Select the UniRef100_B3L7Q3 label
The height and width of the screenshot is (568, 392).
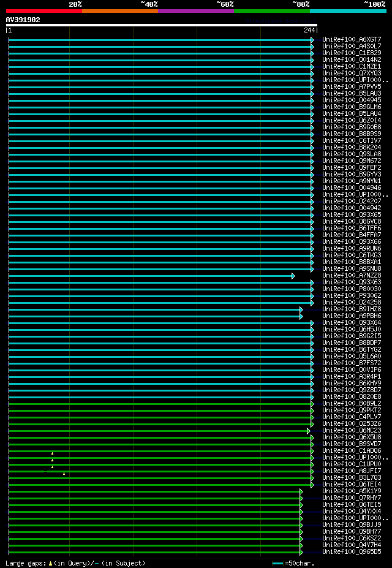pos(352,478)
